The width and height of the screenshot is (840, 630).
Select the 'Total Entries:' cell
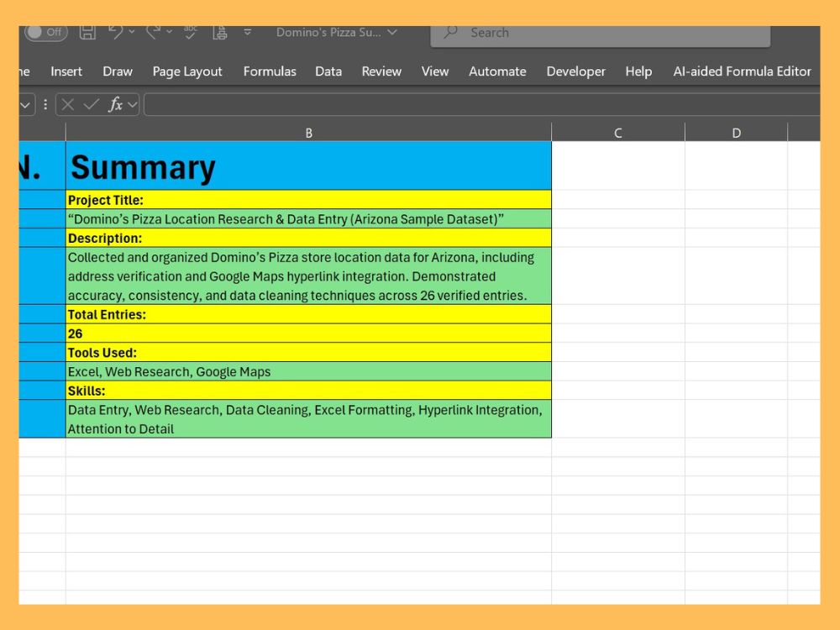click(308, 314)
